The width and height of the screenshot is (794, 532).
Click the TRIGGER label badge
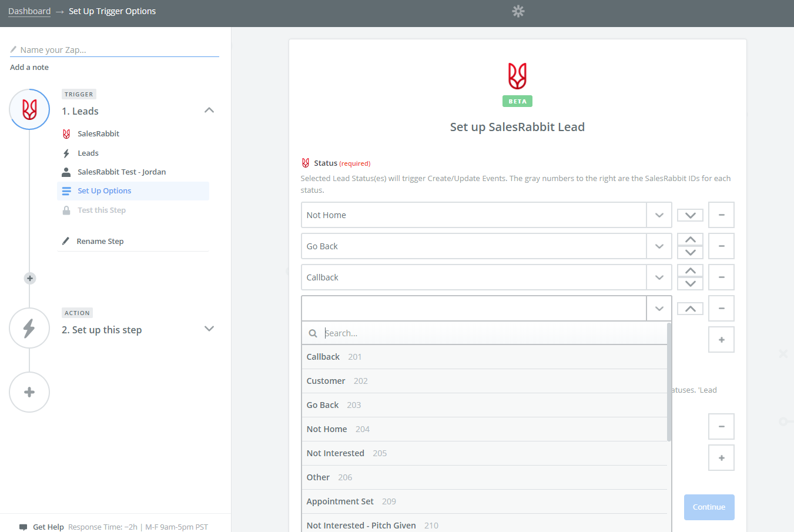pos(79,94)
